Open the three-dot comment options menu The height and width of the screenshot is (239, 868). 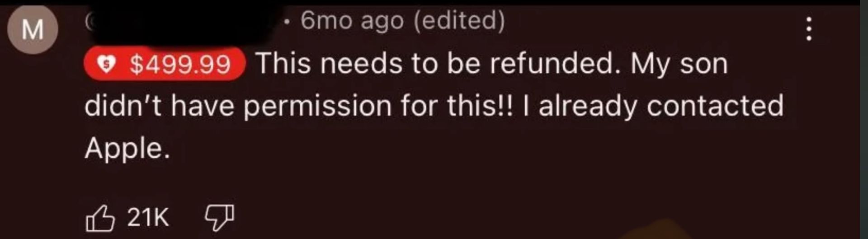tap(809, 29)
